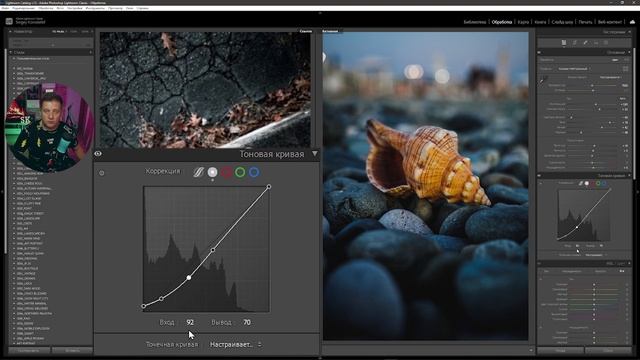Add a new preset via Стили plus icon

click(x=90, y=52)
